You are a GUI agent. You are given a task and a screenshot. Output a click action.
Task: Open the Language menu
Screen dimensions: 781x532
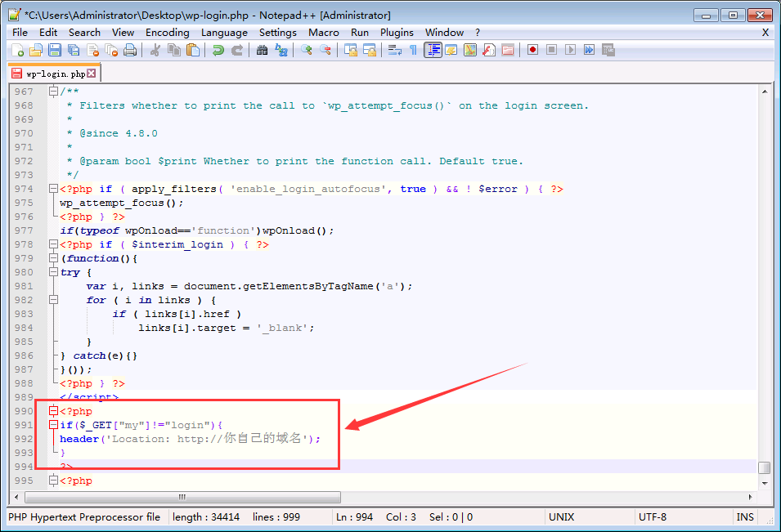(224, 33)
